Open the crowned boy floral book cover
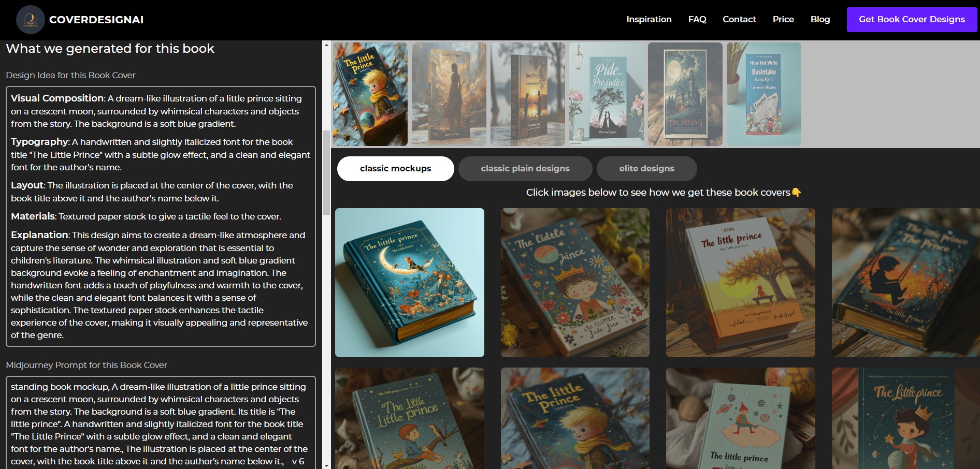The width and height of the screenshot is (980, 469). click(575, 283)
